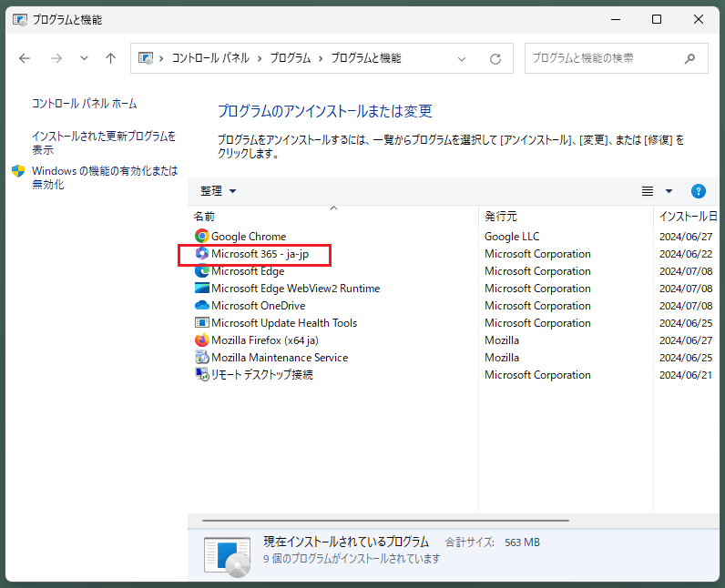Open help with the question mark icon
The image size is (725, 588).
coord(699,191)
